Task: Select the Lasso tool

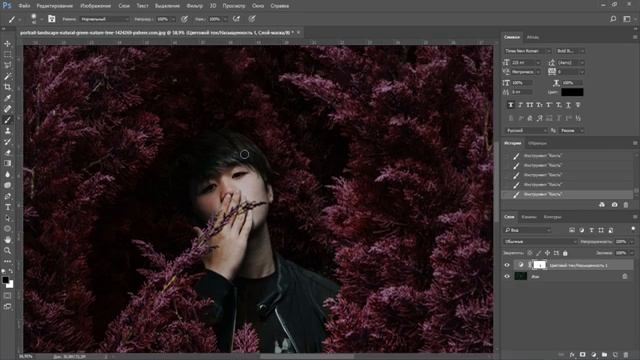Action: [7, 65]
